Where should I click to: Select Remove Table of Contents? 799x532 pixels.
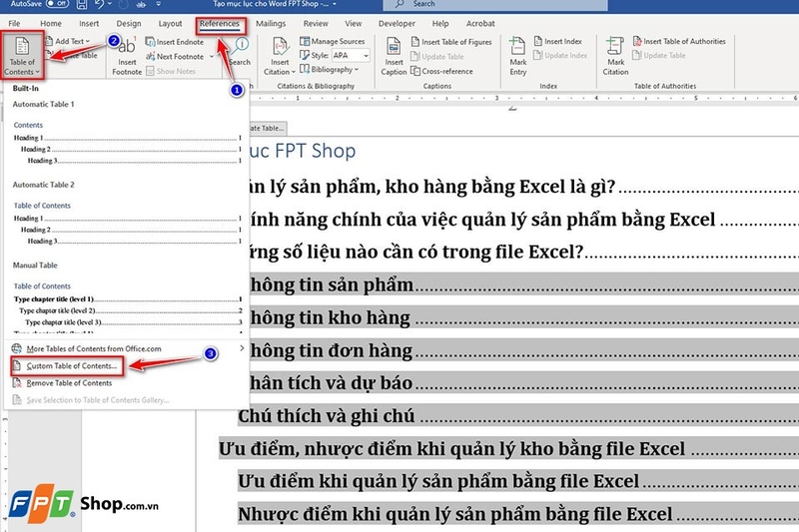(69, 383)
